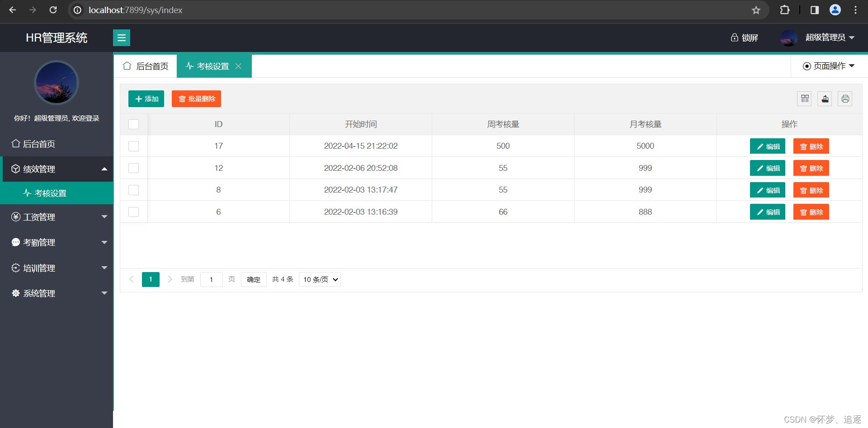Image resolution: width=868 pixels, height=428 pixels.
Task: Expand the 培训管理 menu group
Action: pyautogui.click(x=57, y=268)
